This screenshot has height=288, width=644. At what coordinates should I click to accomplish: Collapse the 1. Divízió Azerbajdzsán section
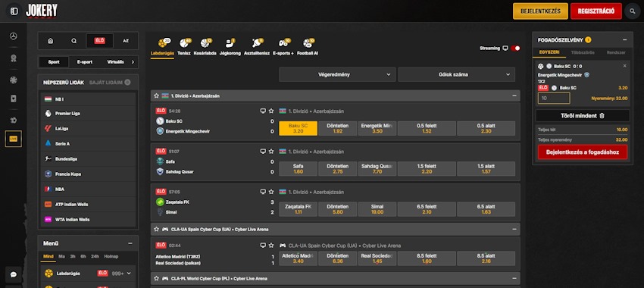[514, 95]
